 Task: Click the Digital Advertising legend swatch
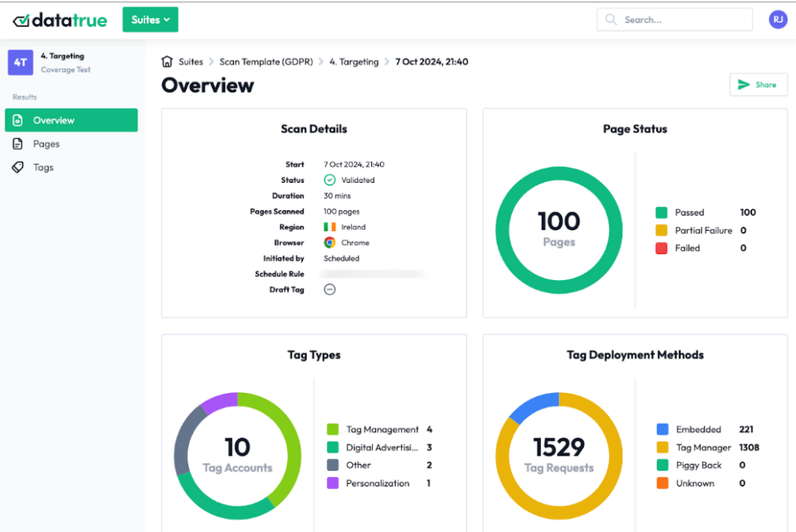[x=332, y=448]
